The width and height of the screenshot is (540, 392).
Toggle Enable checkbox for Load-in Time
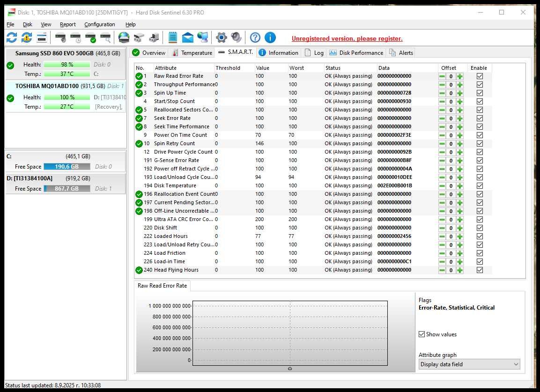[x=480, y=261]
